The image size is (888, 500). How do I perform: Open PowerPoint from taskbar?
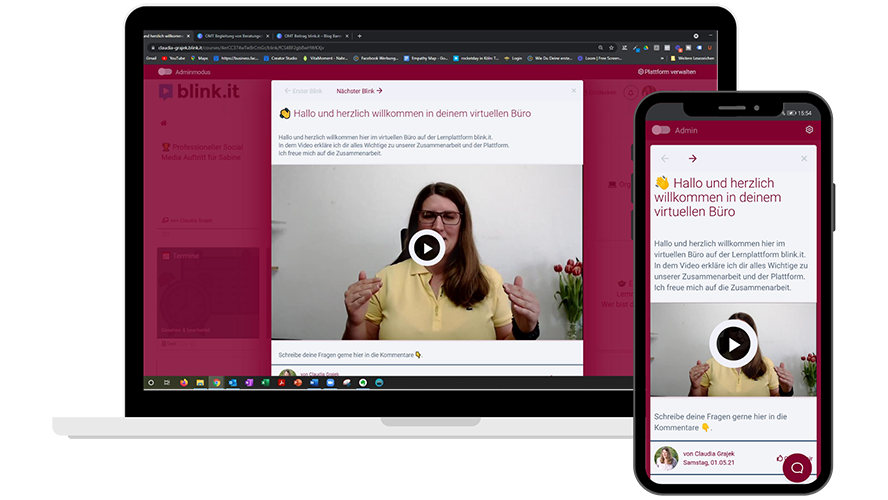tap(298, 383)
